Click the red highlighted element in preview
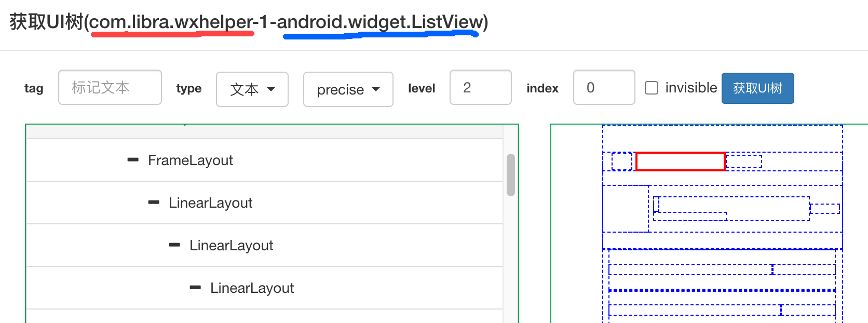 [680, 161]
